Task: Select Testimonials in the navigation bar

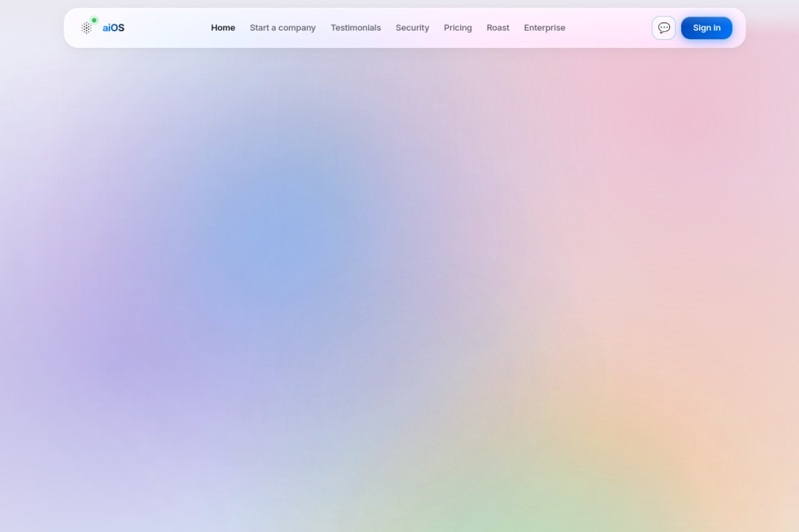Action: [356, 28]
